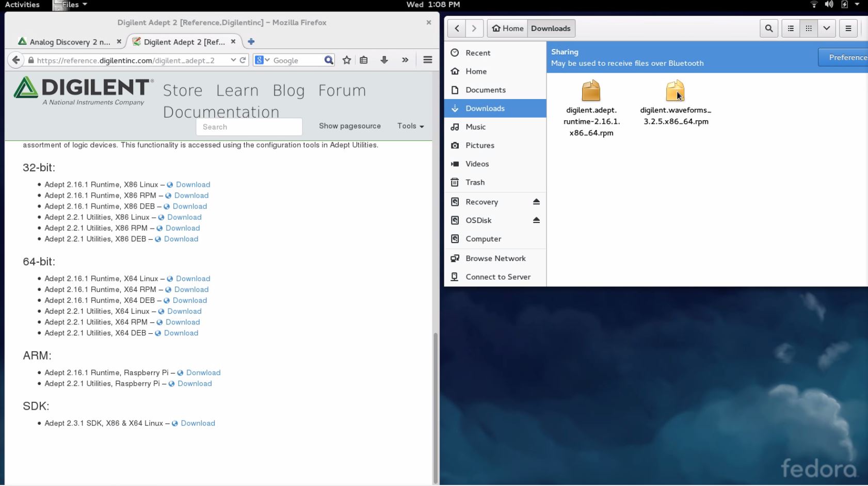868x486 pixels.
Task: Go back in Firefox with the back arrow
Action: click(x=16, y=60)
